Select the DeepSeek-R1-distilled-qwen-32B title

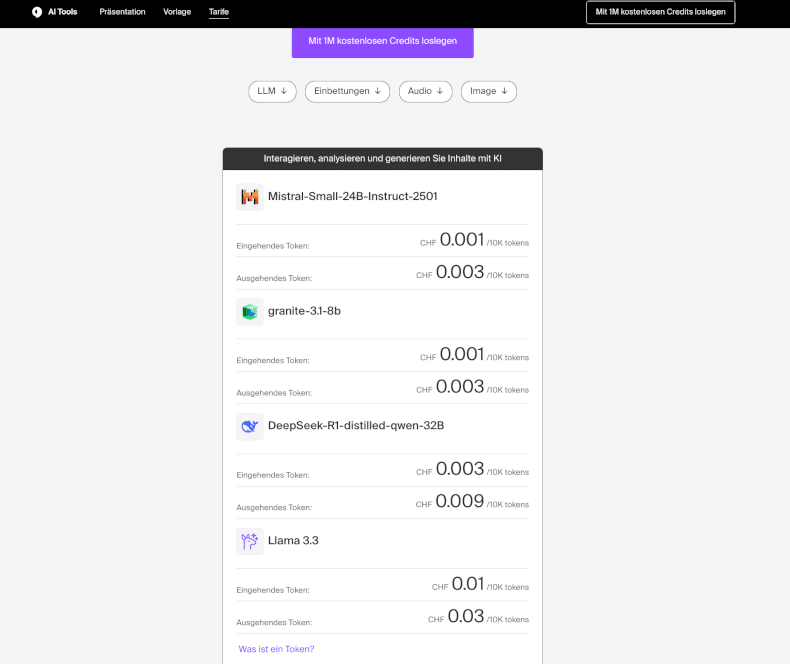tap(356, 426)
